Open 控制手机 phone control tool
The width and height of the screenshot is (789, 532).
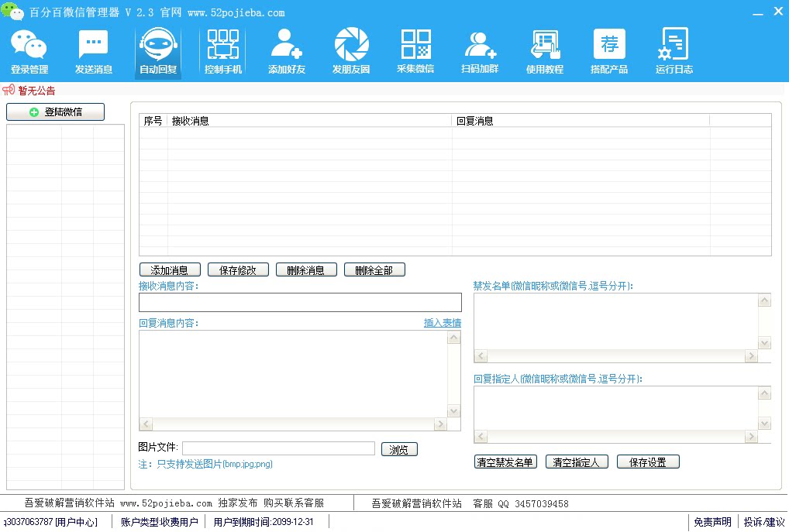(223, 52)
